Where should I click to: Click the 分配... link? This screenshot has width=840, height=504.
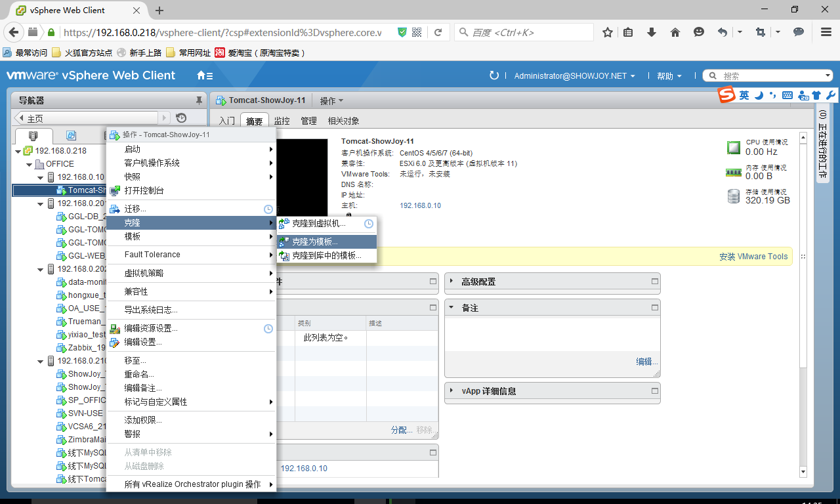(x=402, y=430)
